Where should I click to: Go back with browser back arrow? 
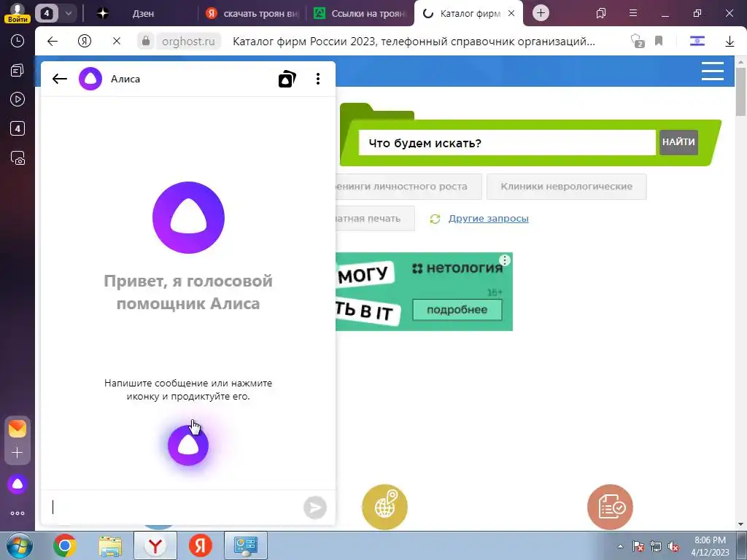pos(53,42)
